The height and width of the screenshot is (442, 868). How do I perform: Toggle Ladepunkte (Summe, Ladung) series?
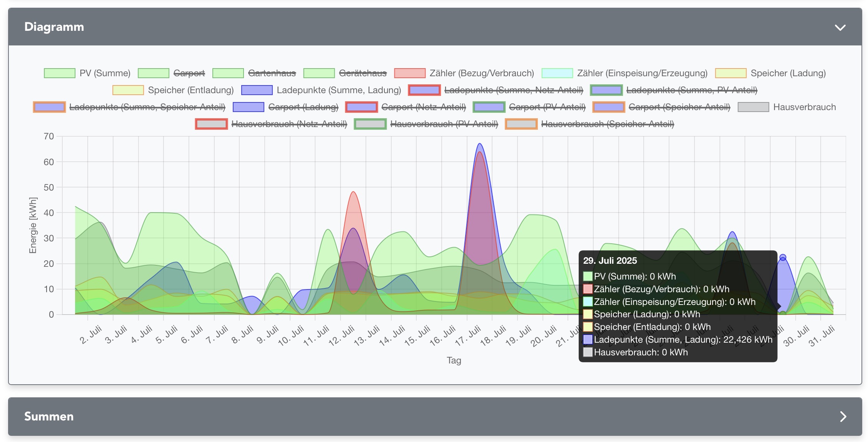339,90
